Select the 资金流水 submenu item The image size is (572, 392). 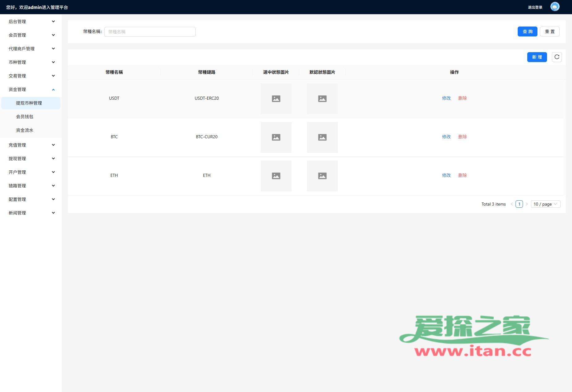(25, 130)
